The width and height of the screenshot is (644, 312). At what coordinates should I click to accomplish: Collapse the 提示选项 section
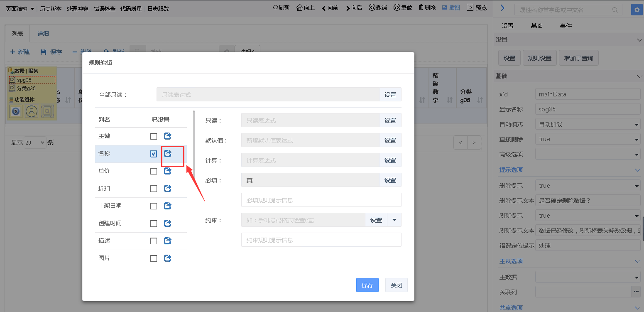pyautogui.click(x=638, y=170)
